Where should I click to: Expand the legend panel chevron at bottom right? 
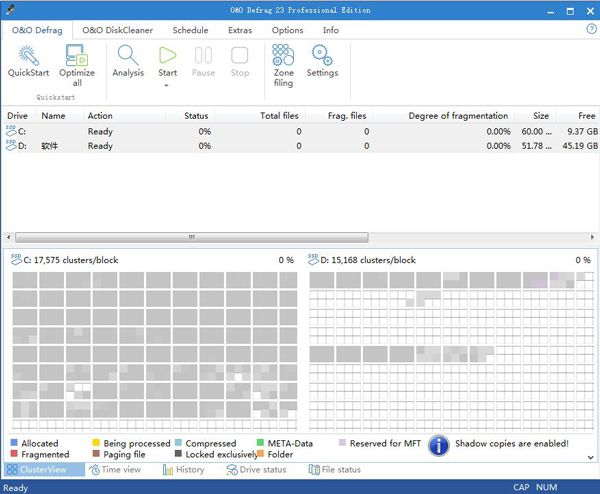(590, 457)
